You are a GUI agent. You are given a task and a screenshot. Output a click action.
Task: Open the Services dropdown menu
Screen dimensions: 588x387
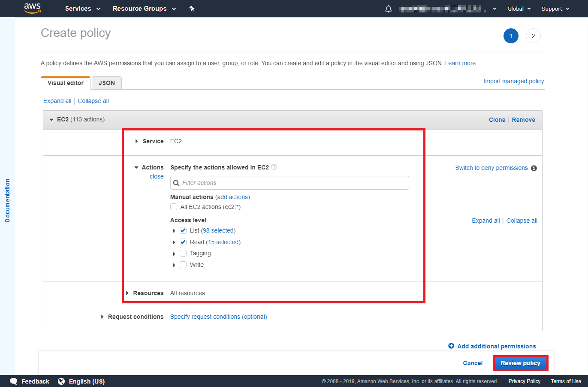pyautogui.click(x=83, y=9)
